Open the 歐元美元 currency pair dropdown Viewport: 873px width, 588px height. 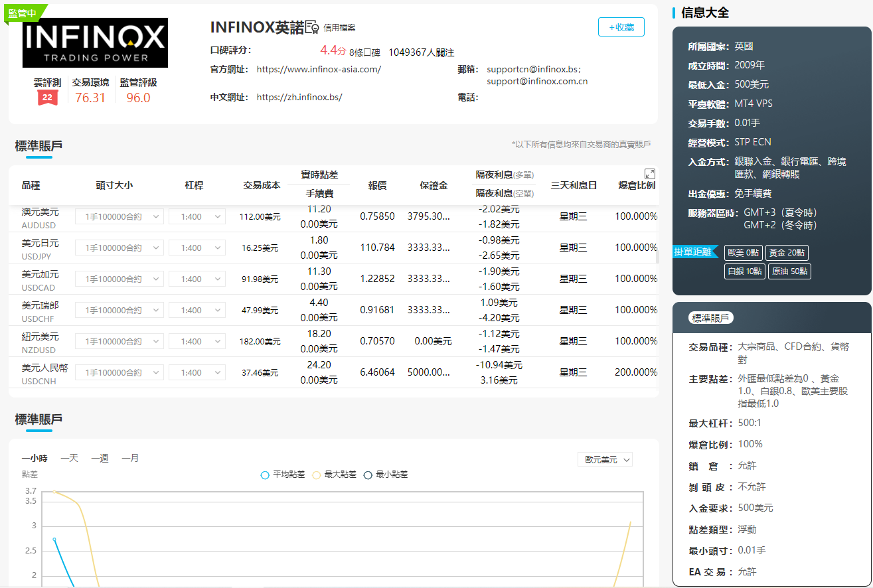click(x=605, y=459)
